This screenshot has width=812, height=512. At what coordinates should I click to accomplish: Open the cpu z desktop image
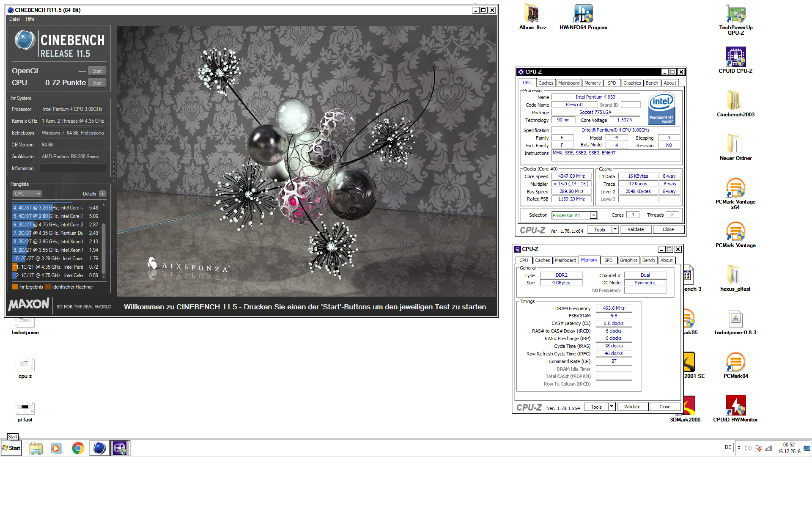click(x=25, y=367)
